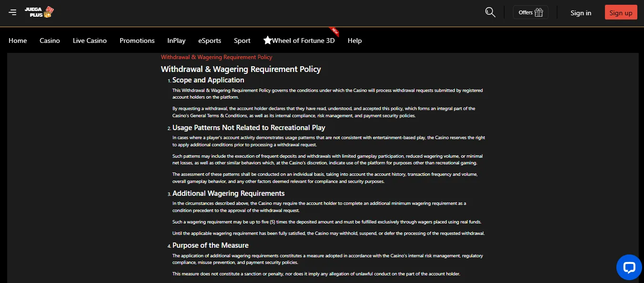Image resolution: width=644 pixels, height=283 pixels.
Task: Click the red Sign up button
Action: 621,12
